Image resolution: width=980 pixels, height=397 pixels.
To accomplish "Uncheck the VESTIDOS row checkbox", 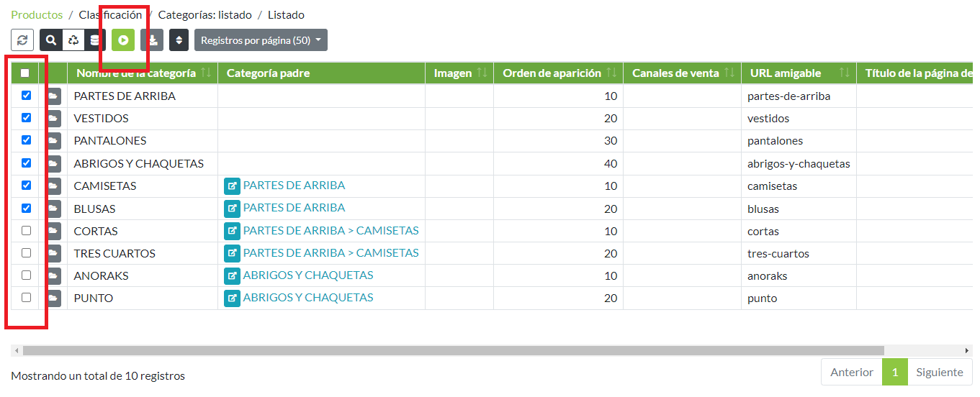I will [27, 117].
